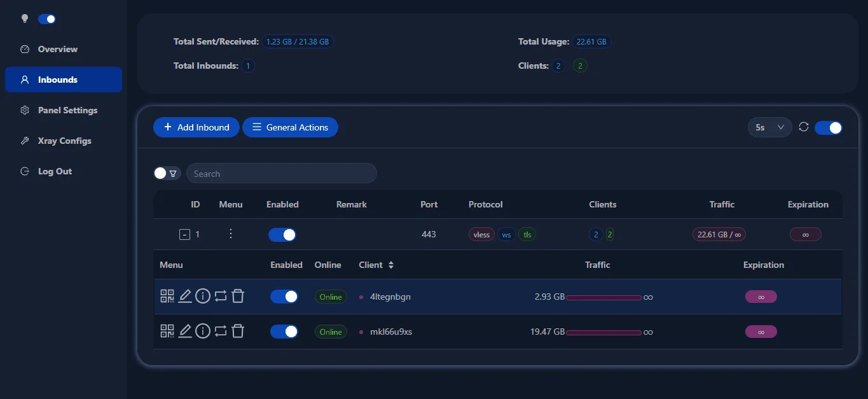Click the vless protocol tag

481,234
